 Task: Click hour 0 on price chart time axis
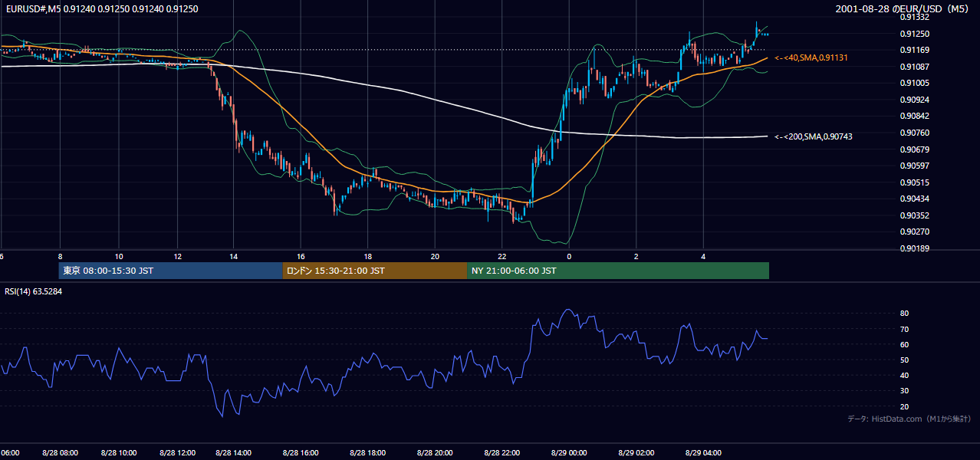(x=569, y=257)
